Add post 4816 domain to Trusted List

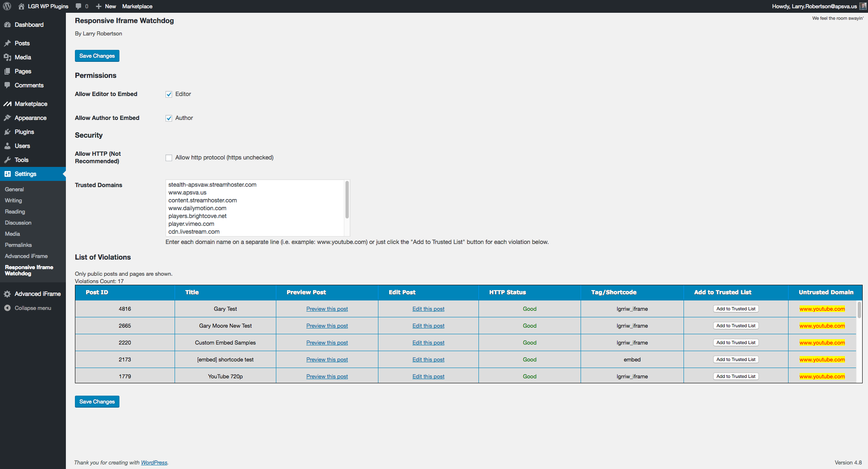[x=736, y=309]
